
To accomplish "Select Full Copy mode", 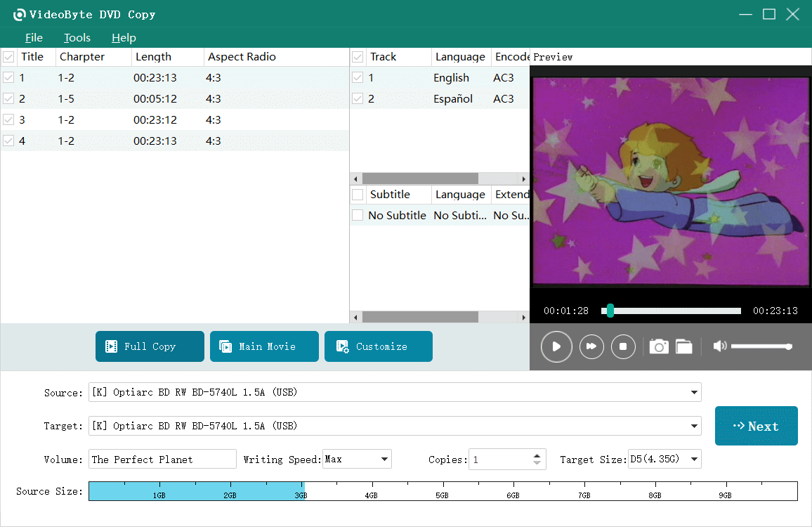I will tap(150, 346).
